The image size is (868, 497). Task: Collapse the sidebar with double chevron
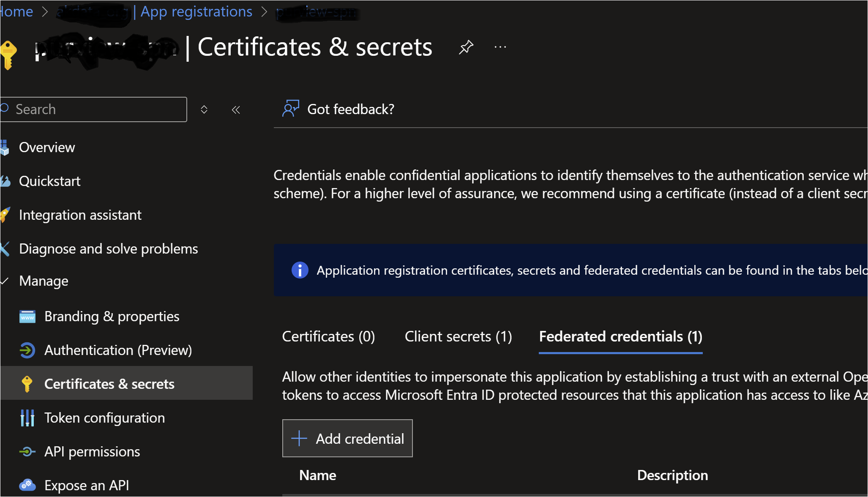click(x=236, y=110)
